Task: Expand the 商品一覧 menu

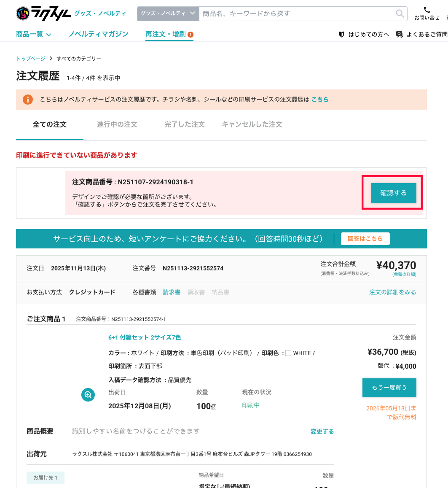Action: 33,34
